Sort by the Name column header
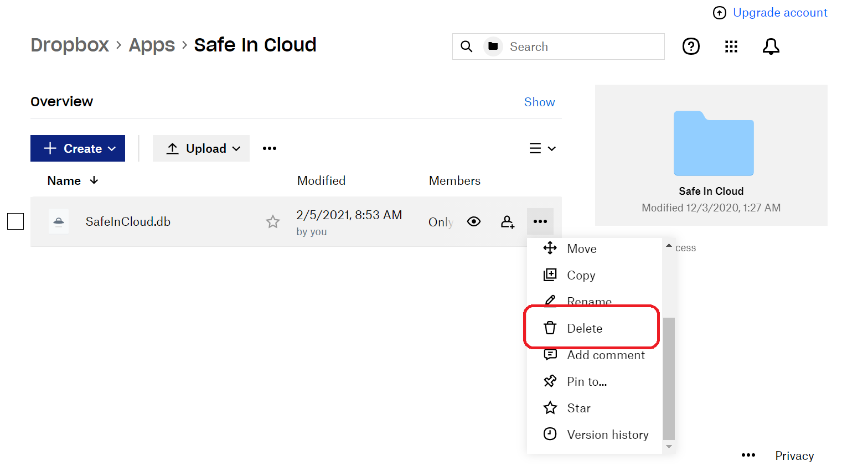The image size is (868, 471). 64,181
